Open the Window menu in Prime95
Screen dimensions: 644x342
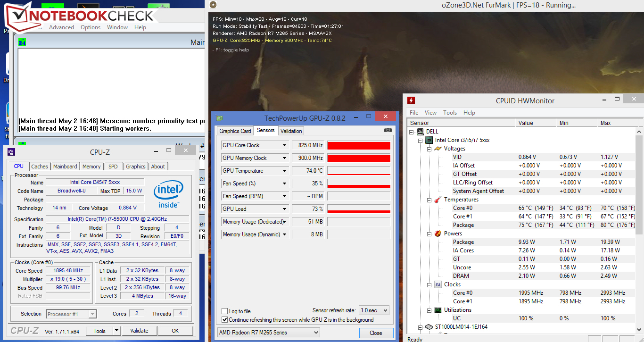117,27
